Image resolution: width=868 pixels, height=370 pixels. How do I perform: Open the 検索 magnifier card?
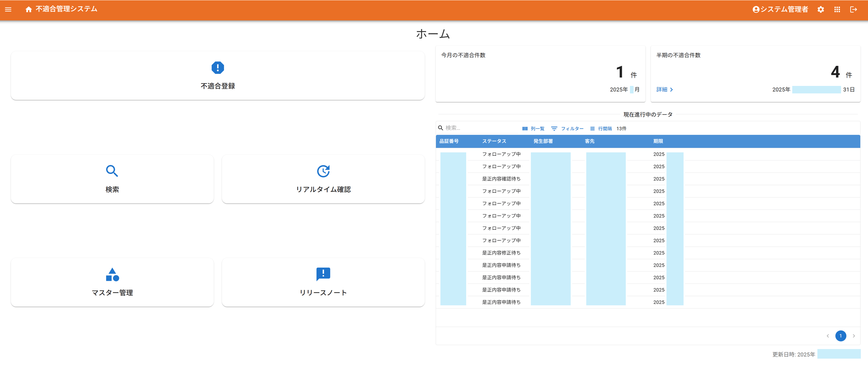pos(112,179)
